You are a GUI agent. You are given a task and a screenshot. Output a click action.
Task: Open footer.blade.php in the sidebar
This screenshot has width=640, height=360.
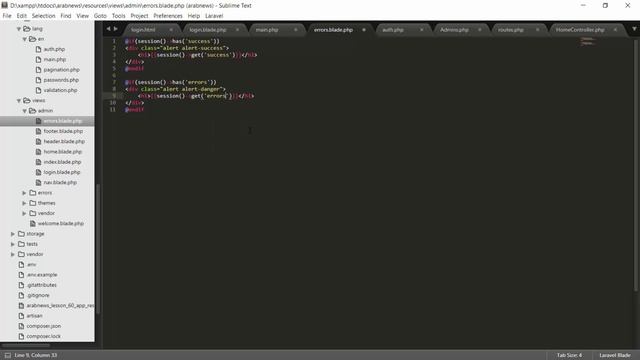pyautogui.click(x=63, y=131)
